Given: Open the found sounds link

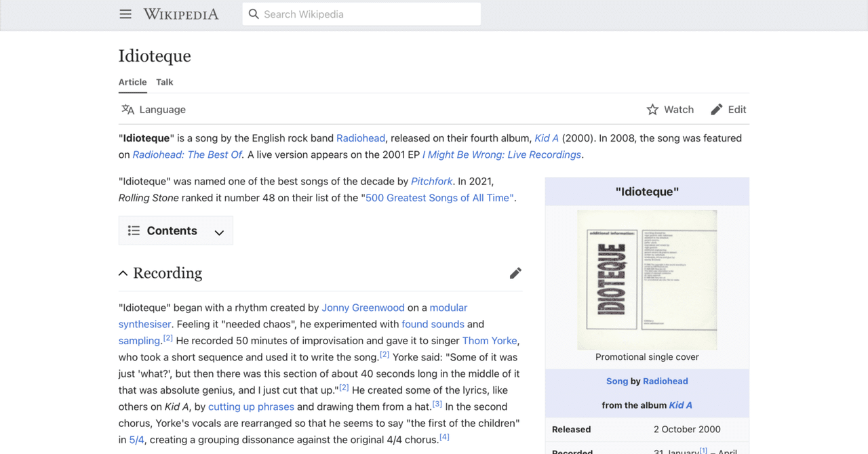Looking at the screenshot, I should pos(433,325).
